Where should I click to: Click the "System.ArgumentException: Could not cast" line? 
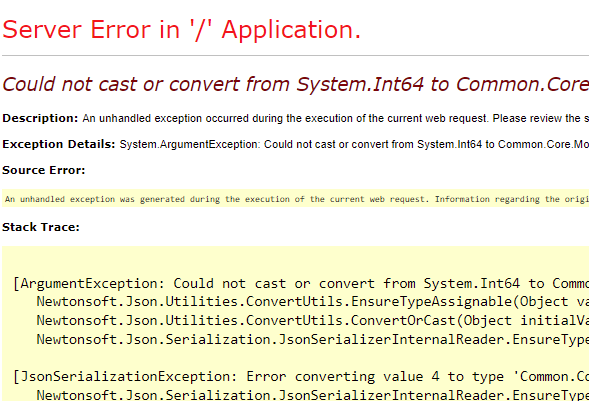point(354,145)
